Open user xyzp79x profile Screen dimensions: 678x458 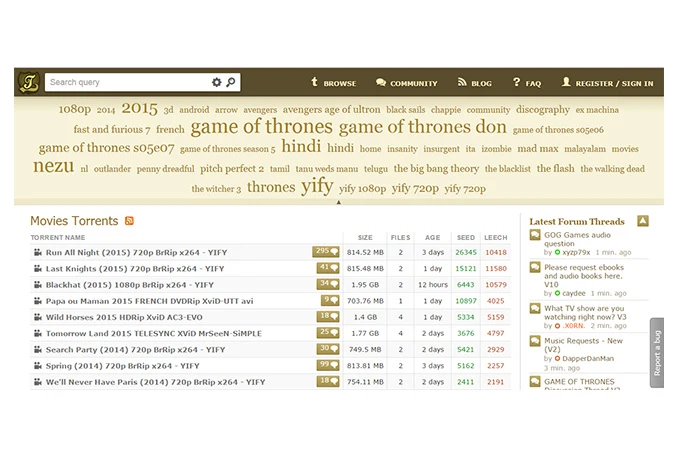point(576,252)
